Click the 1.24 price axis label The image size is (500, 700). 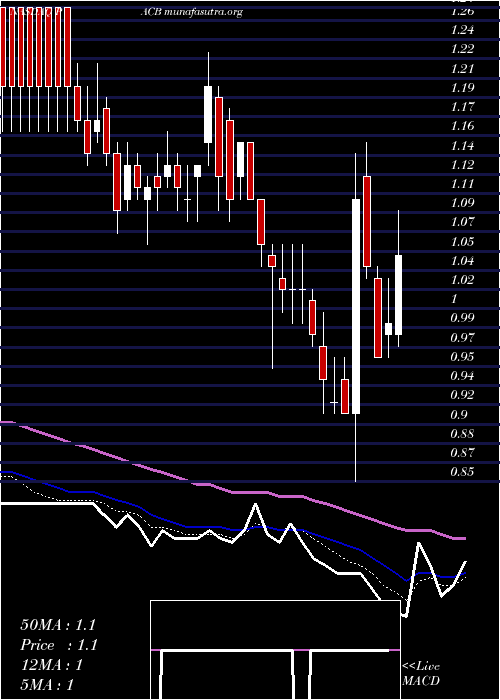(x=462, y=30)
